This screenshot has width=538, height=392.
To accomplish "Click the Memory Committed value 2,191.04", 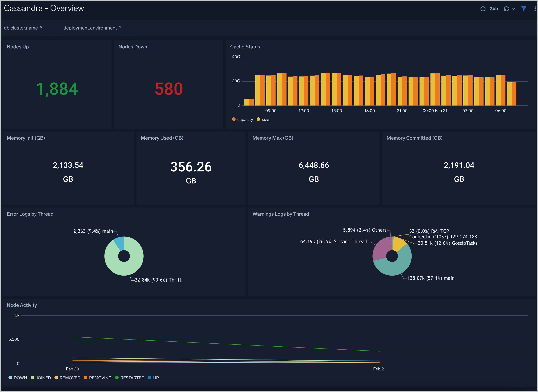I will [x=459, y=165].
